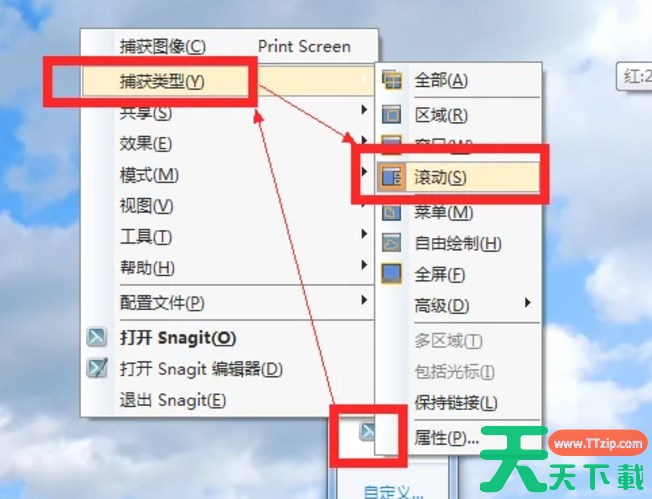
Task: Click the 自定义... customize link at bottom
Action: point(393,492)
